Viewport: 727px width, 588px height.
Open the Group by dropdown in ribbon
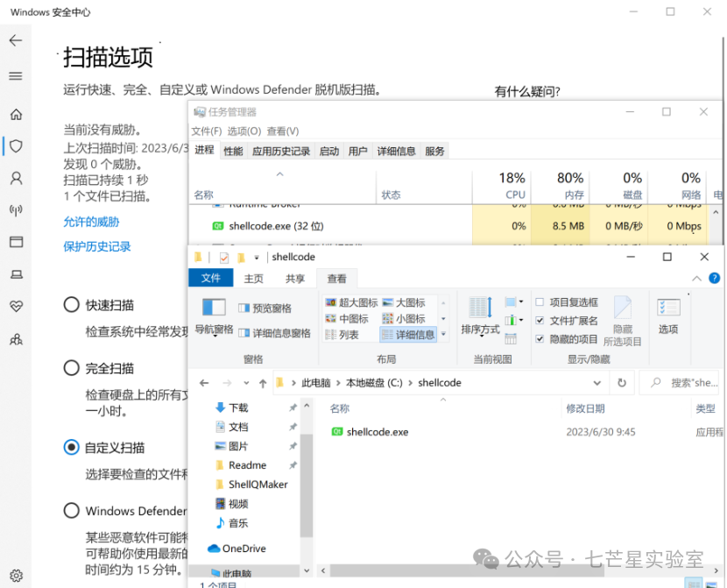(514, 302)
